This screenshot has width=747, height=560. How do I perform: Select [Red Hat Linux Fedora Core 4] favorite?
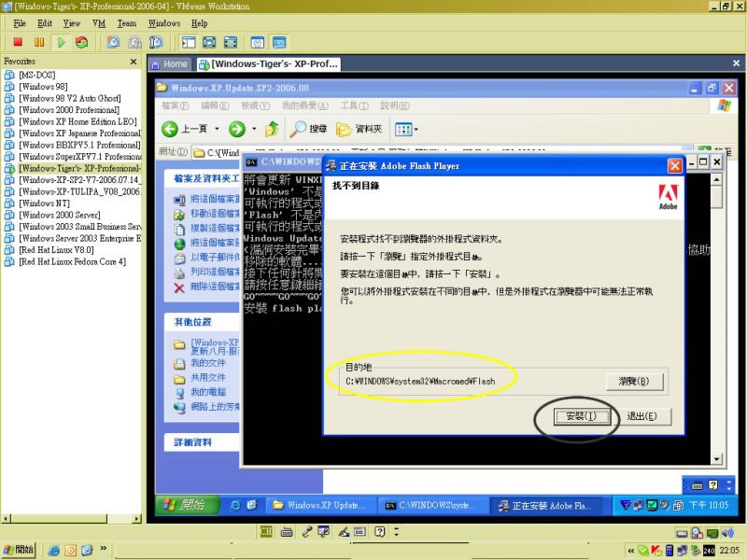(73, 262)
